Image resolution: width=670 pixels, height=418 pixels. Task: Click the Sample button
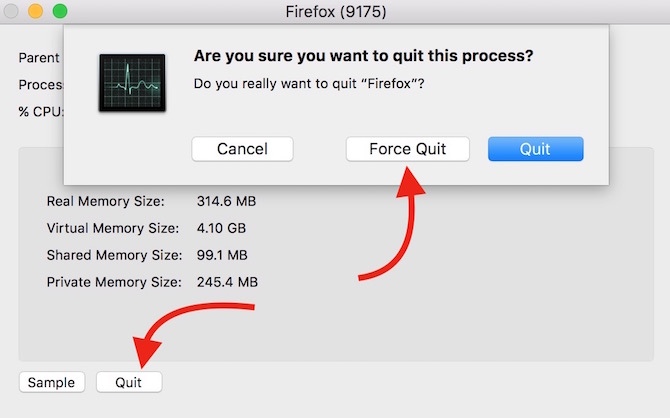click(x=51, y=382)
